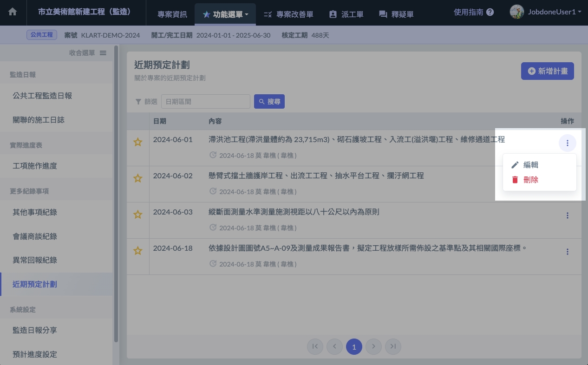This screenshot has width=588, height=365.
Task: Open the three-dot menu for 2024-06-18 row
Action: point(567,252)
